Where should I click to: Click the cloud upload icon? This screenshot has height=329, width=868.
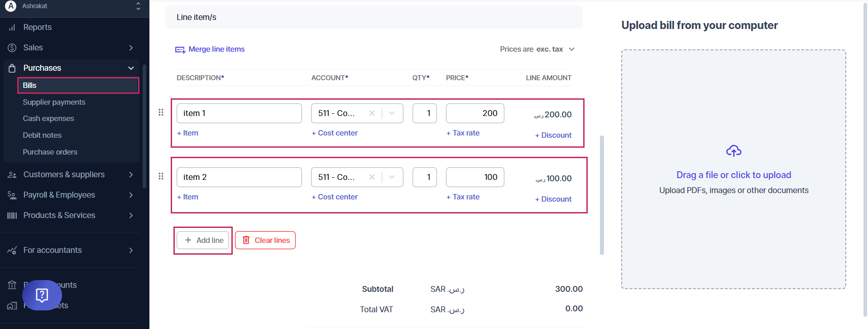tap(734, 151)
